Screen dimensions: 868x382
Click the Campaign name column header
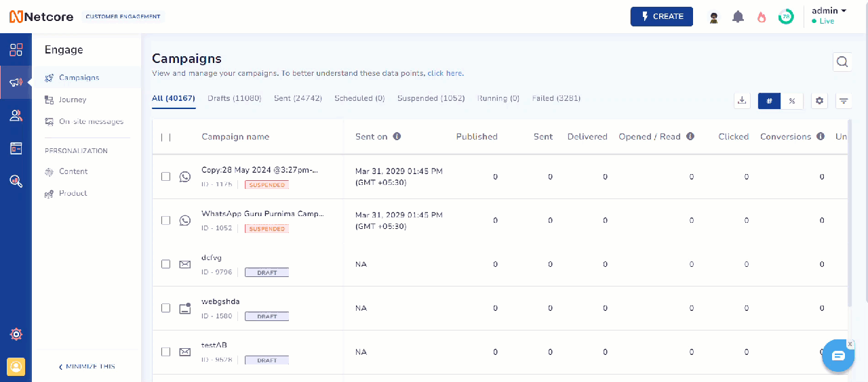(x=235, y=137)
